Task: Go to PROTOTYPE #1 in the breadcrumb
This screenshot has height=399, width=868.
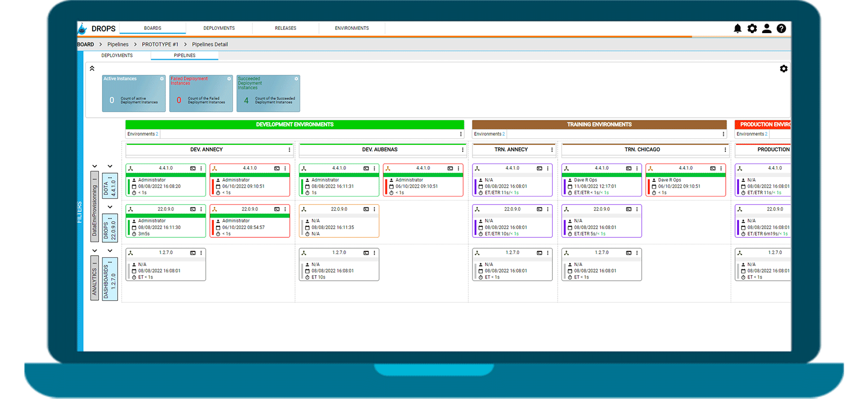Action: pyautogui.click(x=160, y=45)
